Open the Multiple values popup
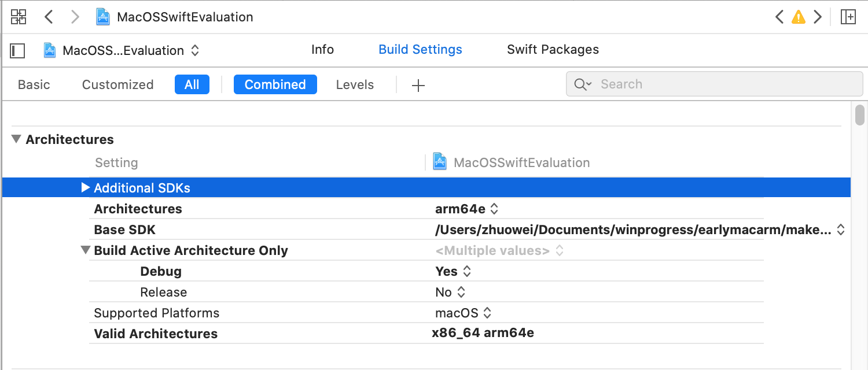Image resolution: width=868 pixels, height=370 pixels. 499,250
